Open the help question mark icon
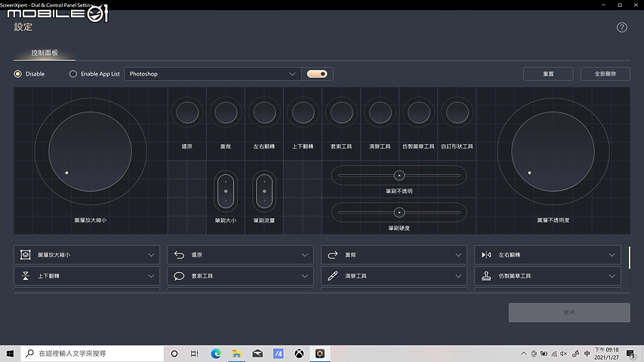Viewport: 644px width, 362px height. 622,27
